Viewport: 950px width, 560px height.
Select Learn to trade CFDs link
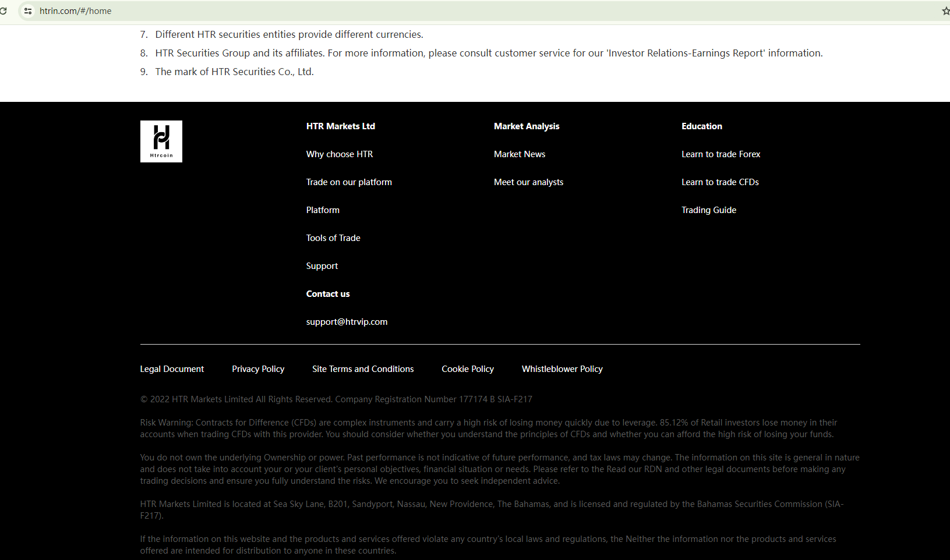click(719, 182)
